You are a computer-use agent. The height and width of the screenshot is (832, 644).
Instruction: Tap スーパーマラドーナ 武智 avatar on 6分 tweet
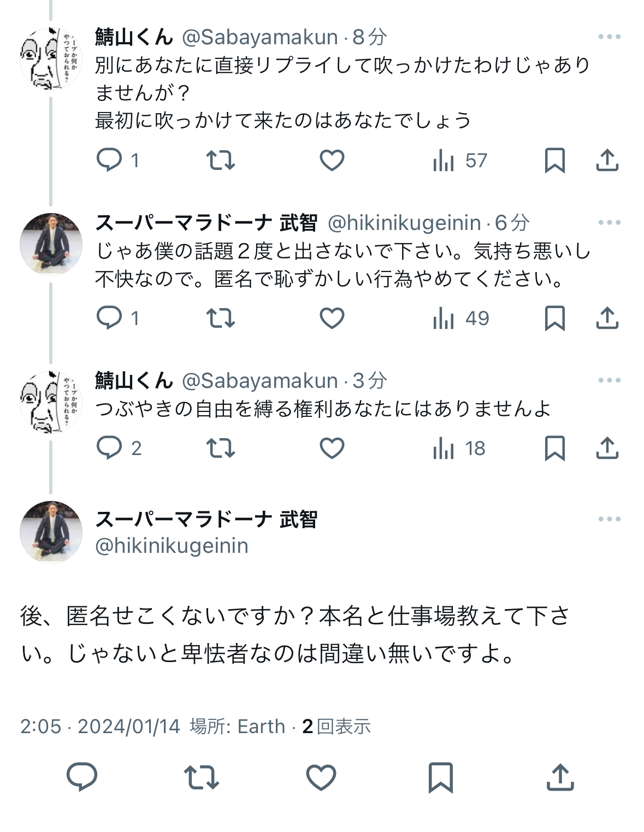coord(51,244)
